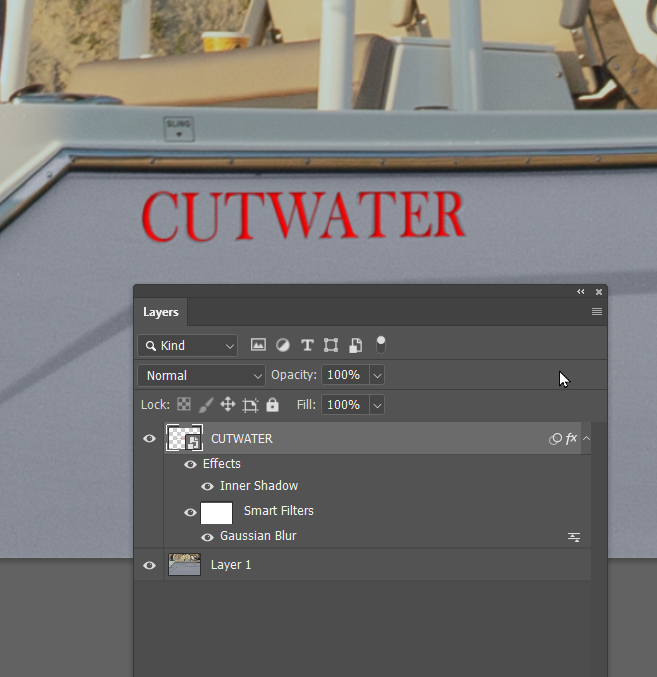Click the Fill value field

click(x=345, y=405)
